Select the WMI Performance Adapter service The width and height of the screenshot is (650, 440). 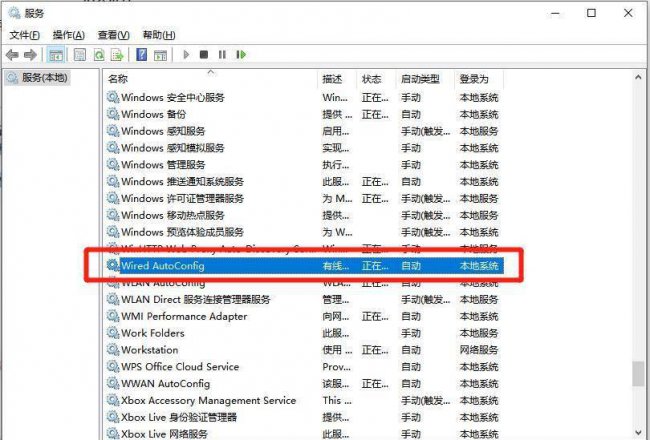click(x=184, y=316)
